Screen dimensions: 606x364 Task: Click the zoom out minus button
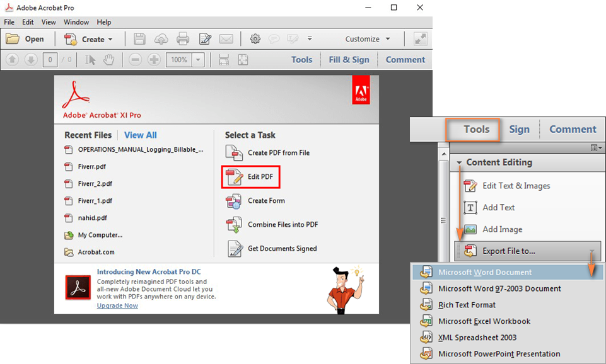tap(135, 59)
